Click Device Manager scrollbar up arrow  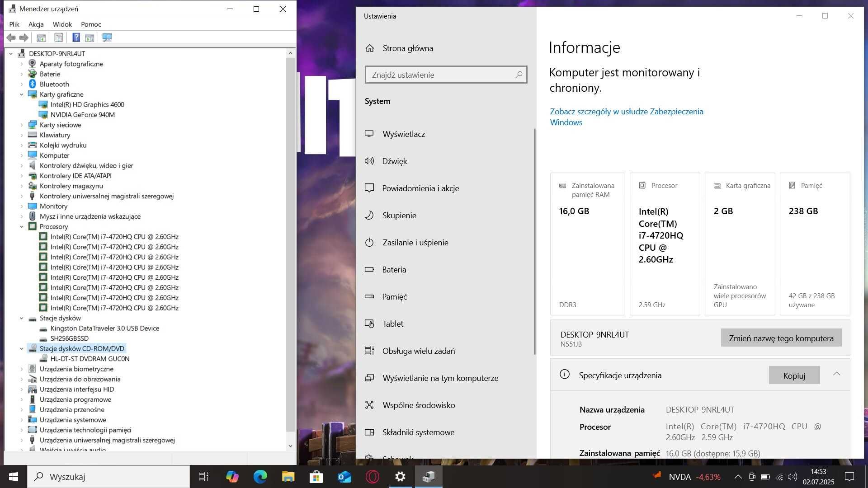coord(290,53)
